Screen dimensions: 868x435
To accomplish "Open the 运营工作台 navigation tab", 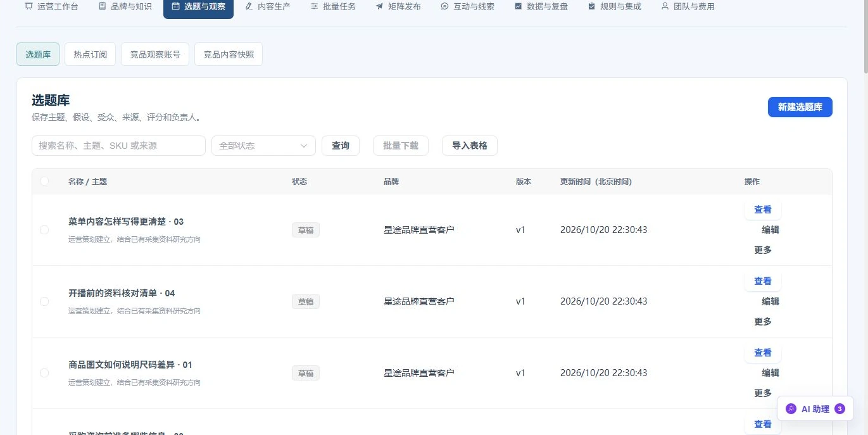I will (x=51, y=6).
